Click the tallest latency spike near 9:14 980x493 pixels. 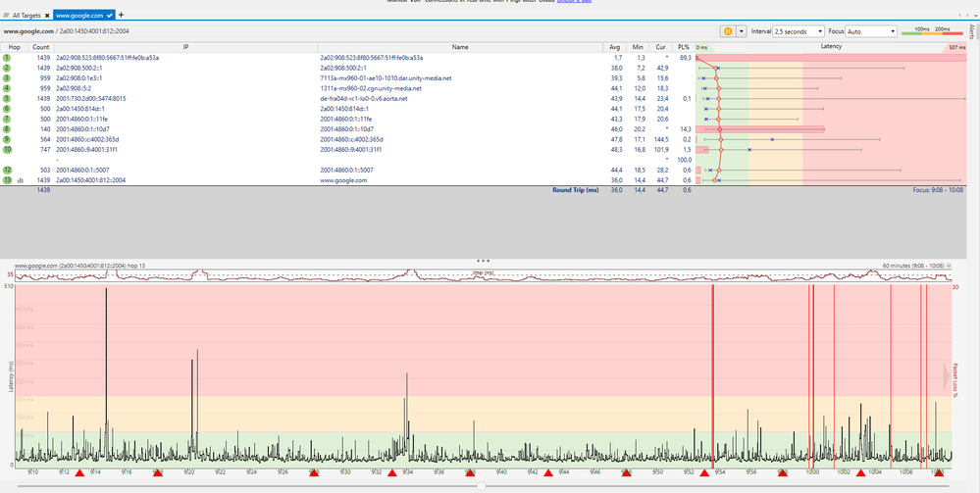pos(106,375)
